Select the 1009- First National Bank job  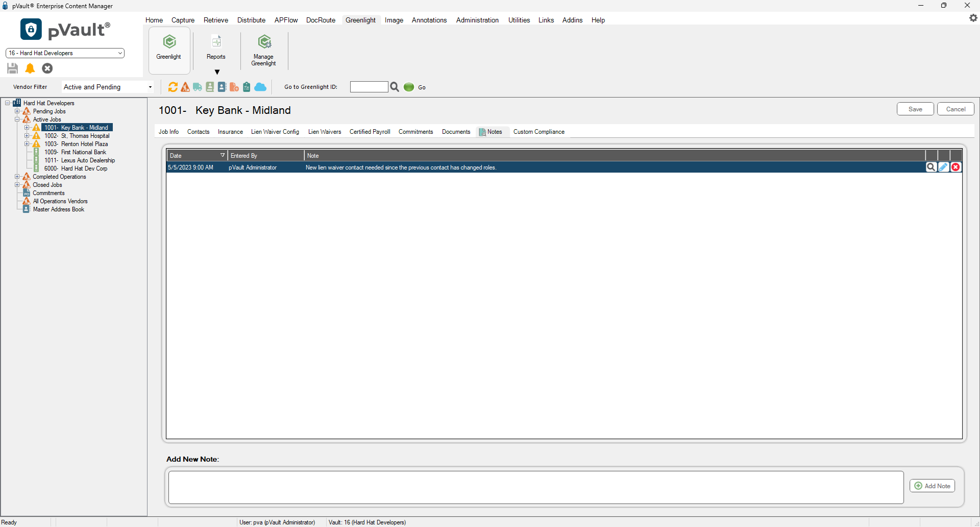(x=75, y=152)
